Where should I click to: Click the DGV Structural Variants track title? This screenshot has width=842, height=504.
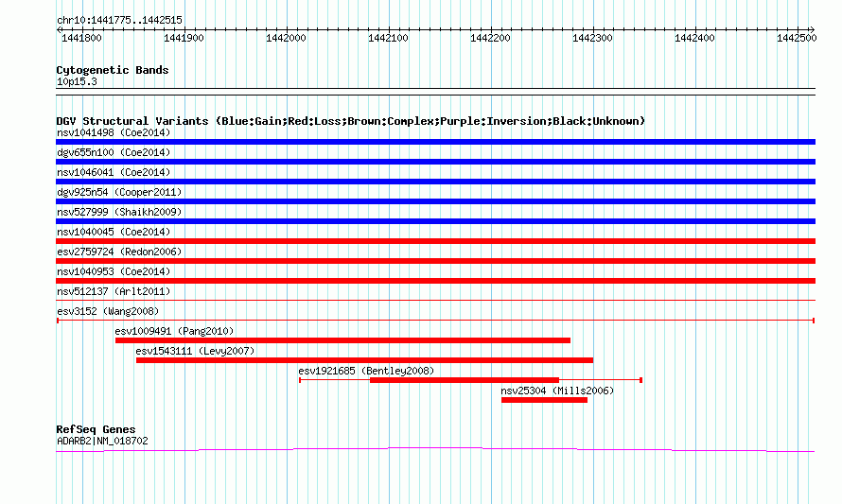[x=351, y=121]
